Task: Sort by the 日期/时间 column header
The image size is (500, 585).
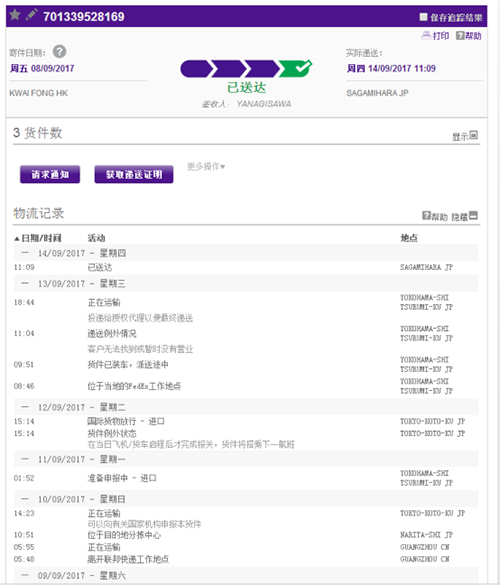Action: pos(38,238)
